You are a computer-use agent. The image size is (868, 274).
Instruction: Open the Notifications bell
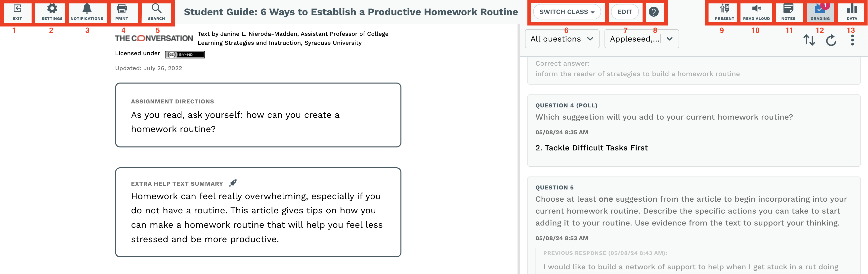pyautogui.click(x=87, y=12)
